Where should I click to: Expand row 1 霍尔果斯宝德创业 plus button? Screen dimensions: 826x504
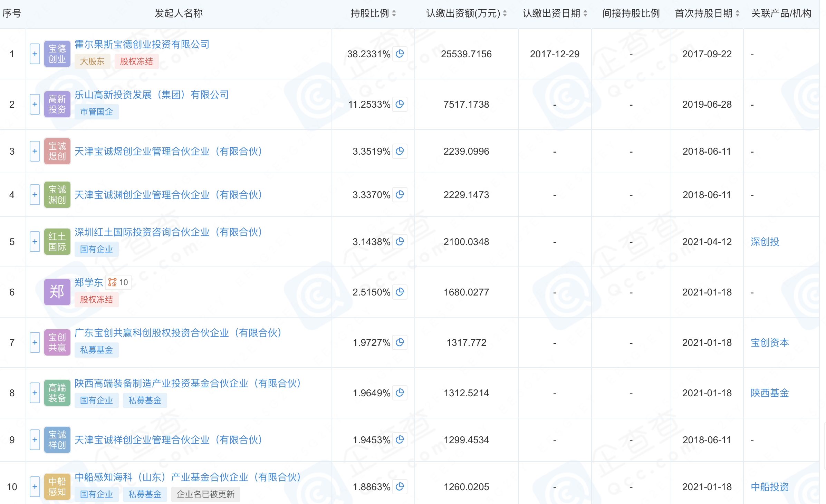tap(35, 54)
